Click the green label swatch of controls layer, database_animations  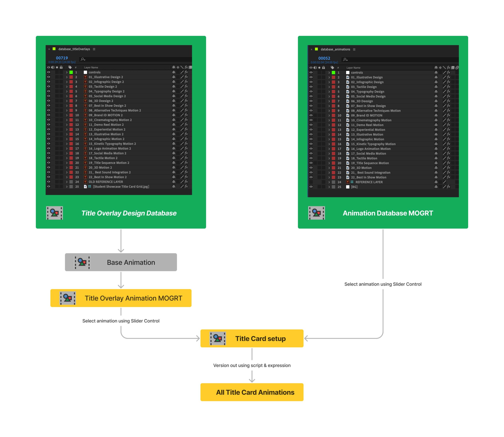(333, 73)
